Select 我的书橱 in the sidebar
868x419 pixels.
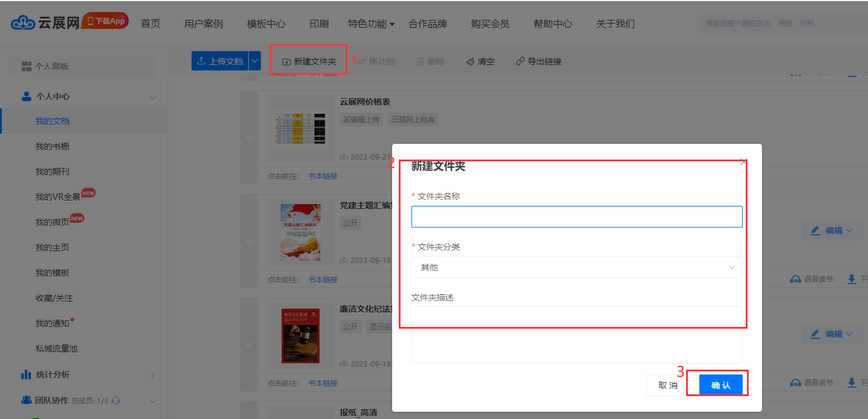52,146
